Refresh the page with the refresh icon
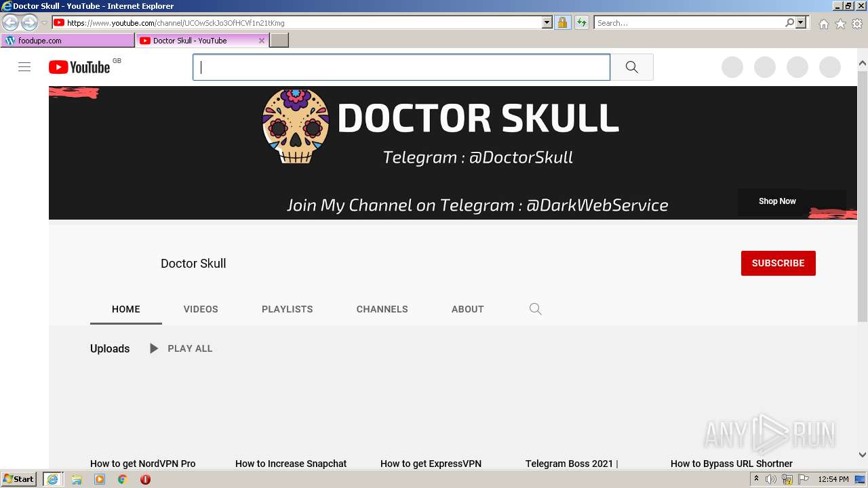 (x=581, y=22)
